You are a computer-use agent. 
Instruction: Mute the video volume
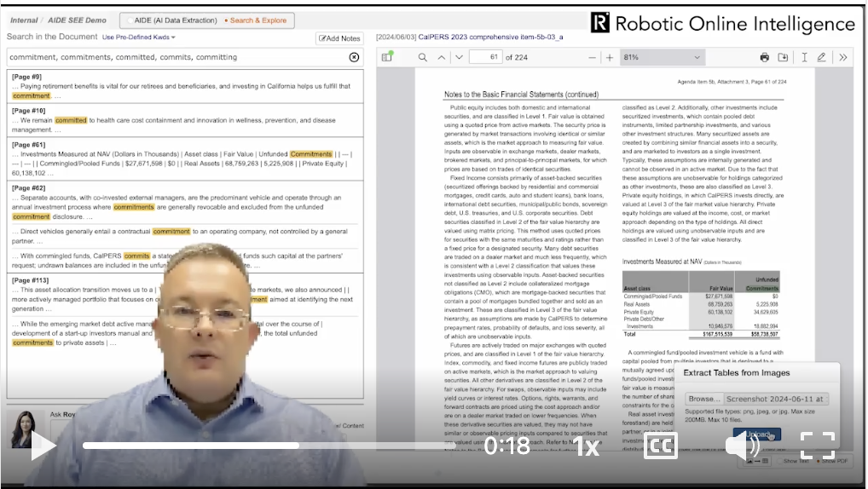point(743,446)
